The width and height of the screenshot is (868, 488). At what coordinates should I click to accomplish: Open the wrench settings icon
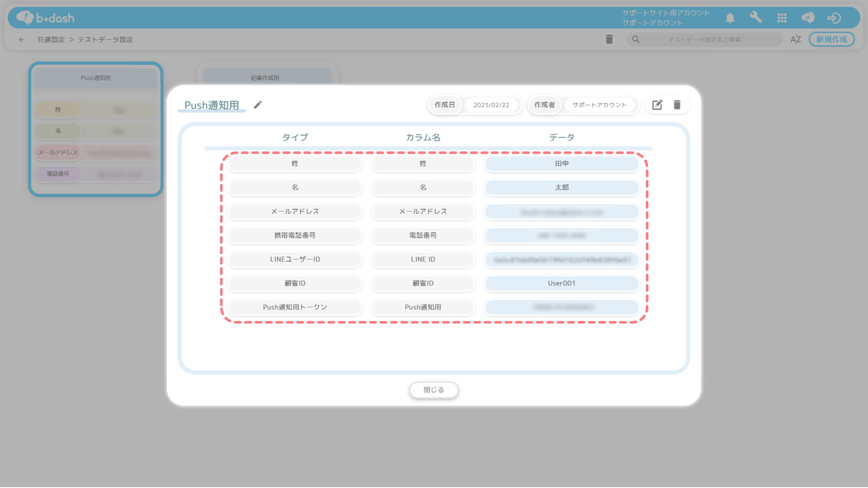click(x=756, y=18)
